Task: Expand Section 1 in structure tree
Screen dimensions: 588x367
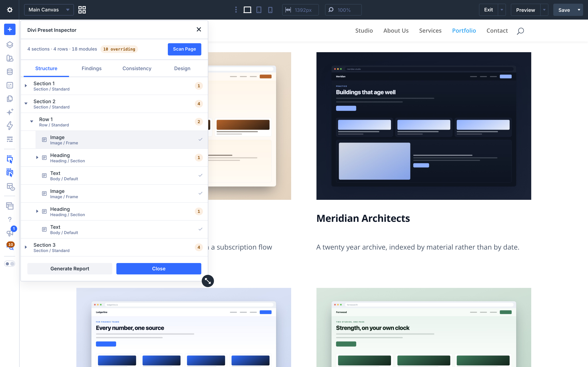Action: coord(26,86)
